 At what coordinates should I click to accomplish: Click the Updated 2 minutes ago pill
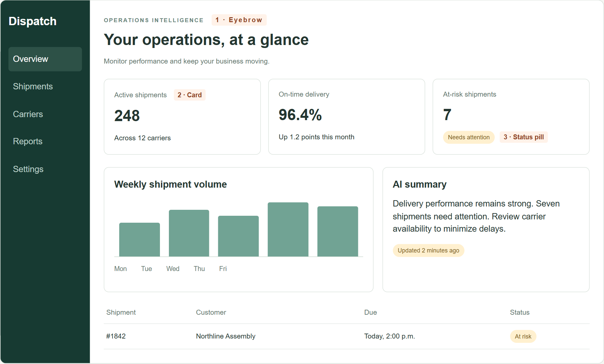coord(428,250)
